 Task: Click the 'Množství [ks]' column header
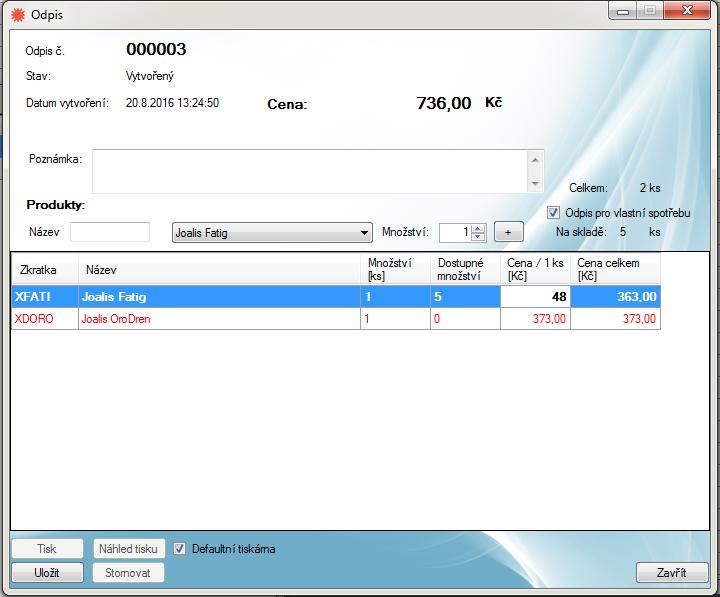click(395, 270)
